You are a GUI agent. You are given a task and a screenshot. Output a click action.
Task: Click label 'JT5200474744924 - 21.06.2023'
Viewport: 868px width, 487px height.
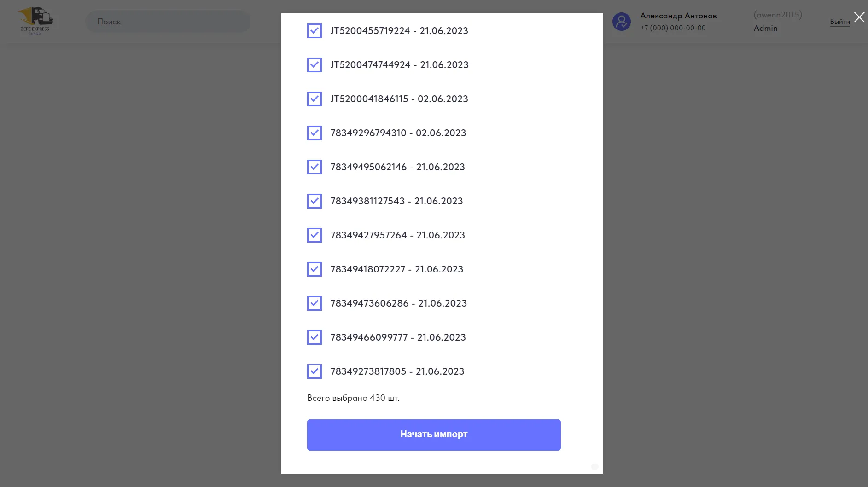point(399,65)
